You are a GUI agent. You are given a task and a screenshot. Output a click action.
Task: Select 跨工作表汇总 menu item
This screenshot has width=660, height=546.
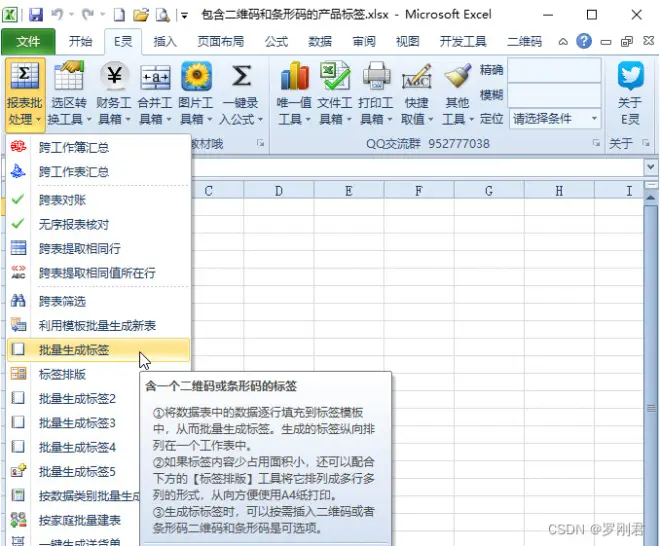(98, 172)
